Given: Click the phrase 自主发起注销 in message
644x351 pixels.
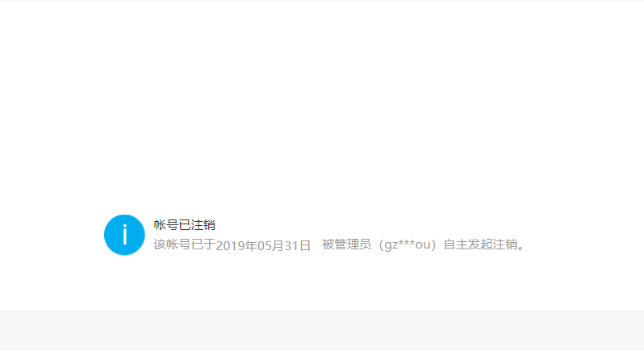Looking at the screenshot, I should pos(480,244).
